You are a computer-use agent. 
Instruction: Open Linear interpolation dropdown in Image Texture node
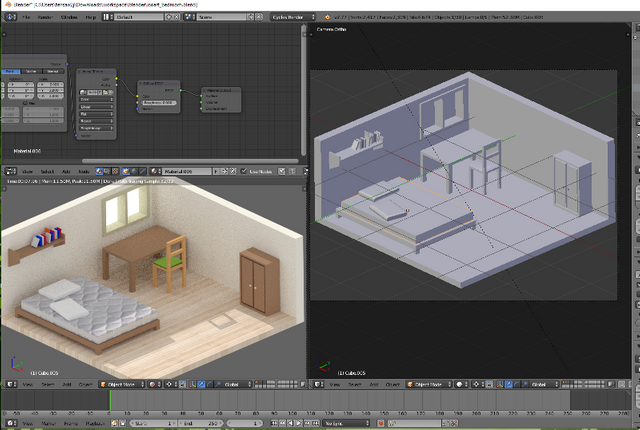(x=96, y=106)
